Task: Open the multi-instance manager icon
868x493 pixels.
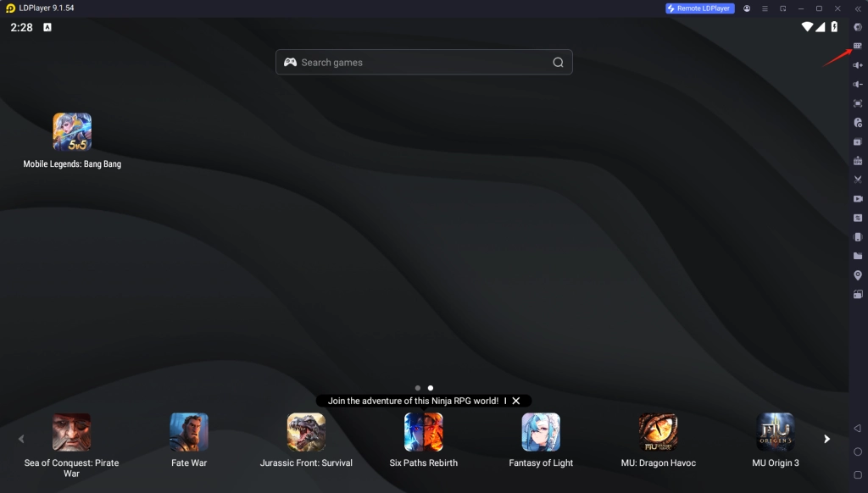Action: coord(858,141)
